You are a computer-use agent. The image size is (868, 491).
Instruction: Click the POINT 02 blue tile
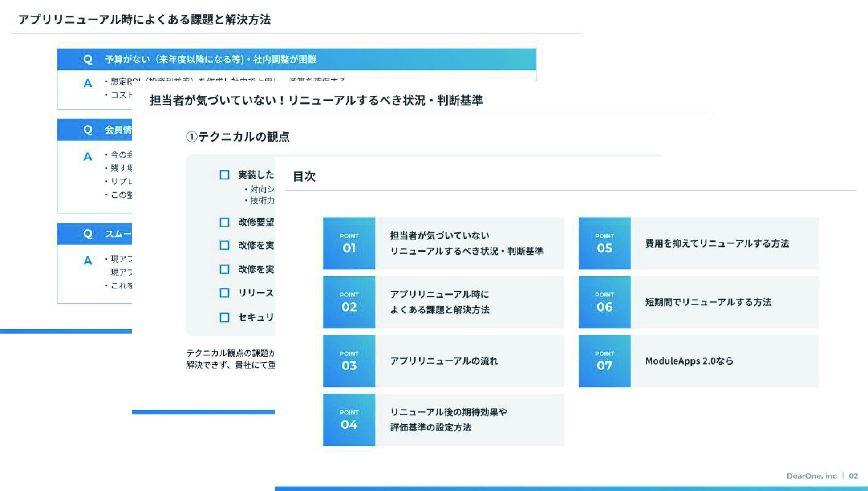tap(349, 302)
